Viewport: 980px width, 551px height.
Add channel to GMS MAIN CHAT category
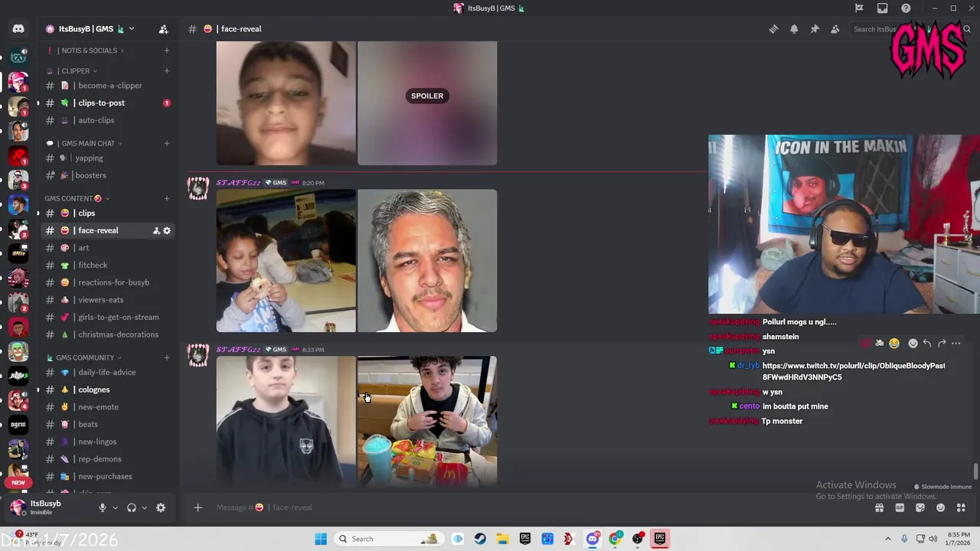[167, 143]
